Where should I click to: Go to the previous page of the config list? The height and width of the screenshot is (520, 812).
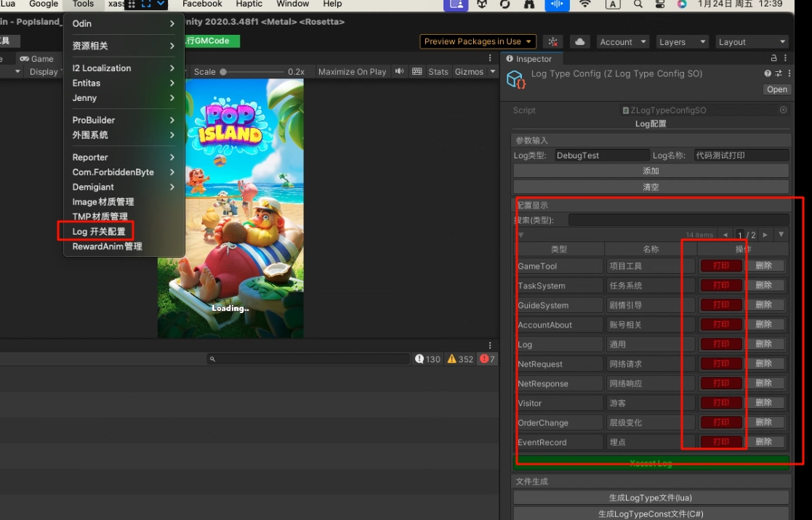725,235
